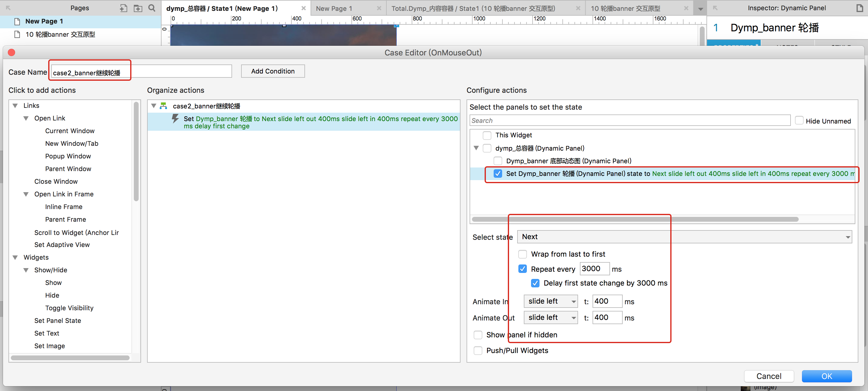Screen dimensions: 868x391
Task: Click the tab overflow dropdown arrow icon
Action: pyautogui.click(x=700, y=9)
